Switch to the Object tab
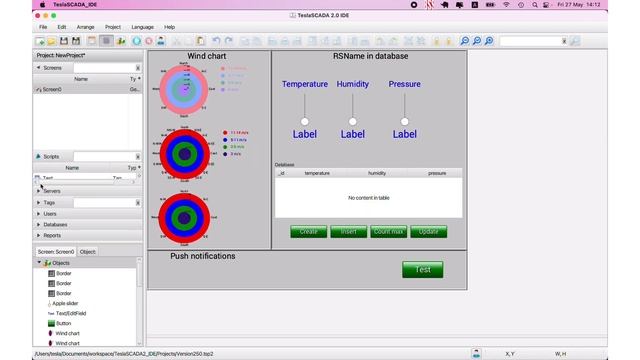 [87, 252]
